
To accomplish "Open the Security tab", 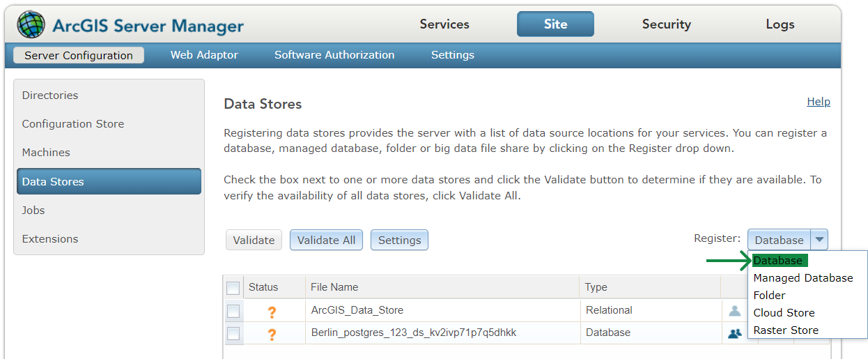I will 667,24.
